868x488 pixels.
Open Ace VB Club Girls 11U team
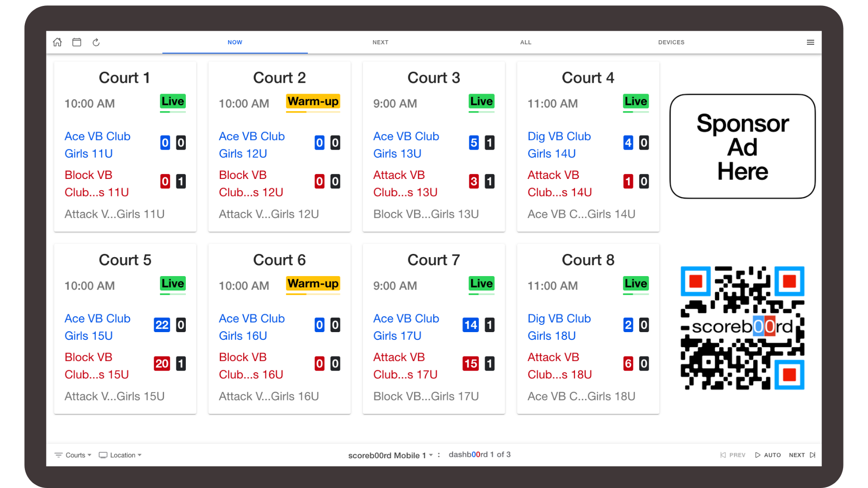97,145
